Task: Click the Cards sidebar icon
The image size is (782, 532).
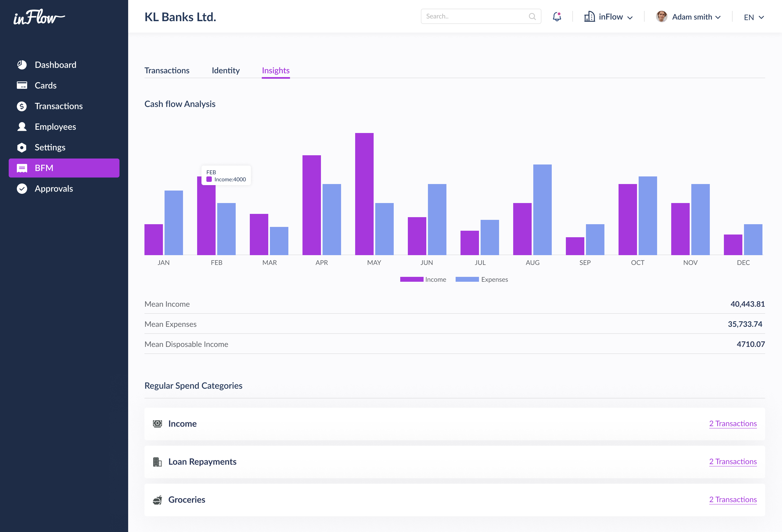Action: [x=22, y=85]
